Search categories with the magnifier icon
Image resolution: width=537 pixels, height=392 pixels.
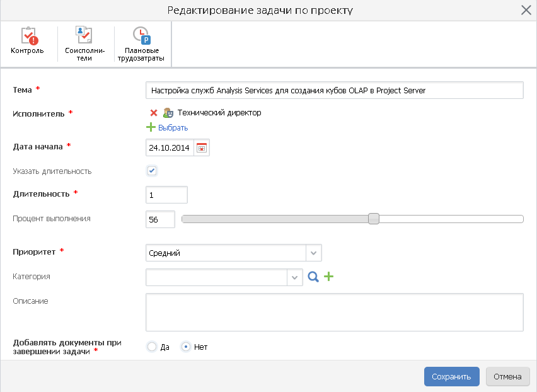point(313,277)
